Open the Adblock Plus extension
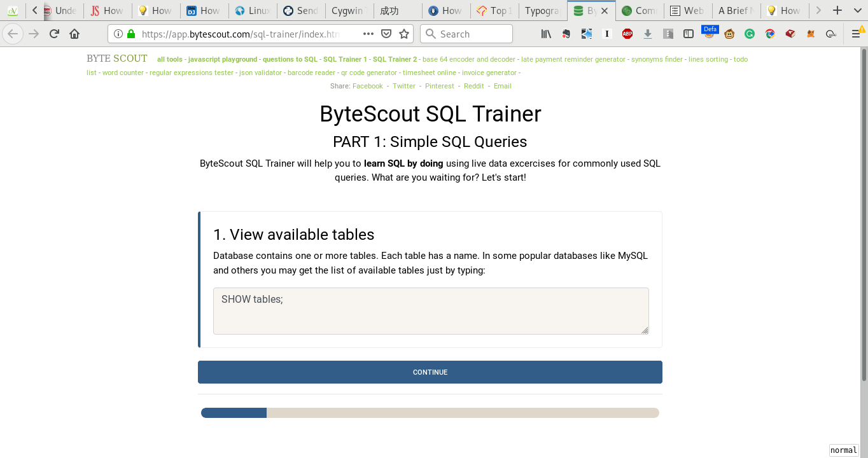Viewport: 868px width, 458px height. point(627,33)
